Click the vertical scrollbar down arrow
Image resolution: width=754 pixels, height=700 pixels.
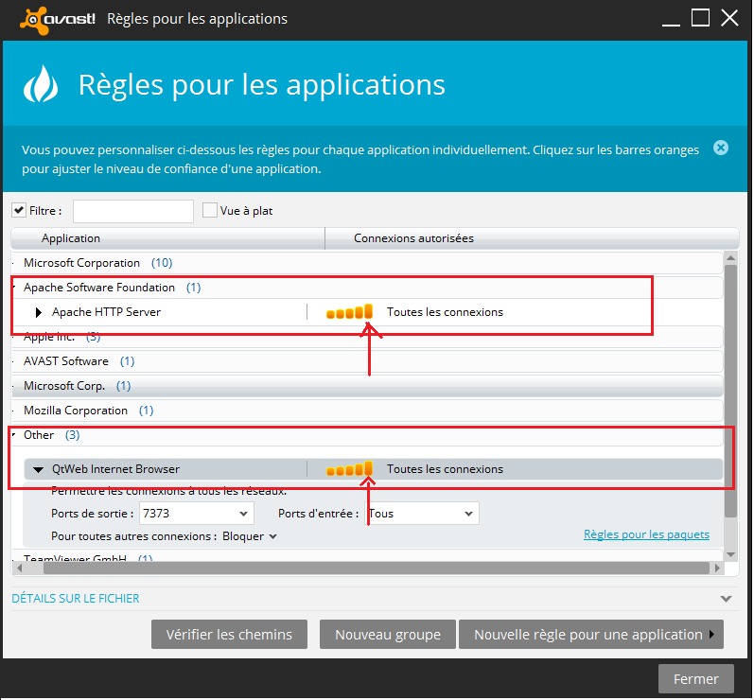[731, 555]
